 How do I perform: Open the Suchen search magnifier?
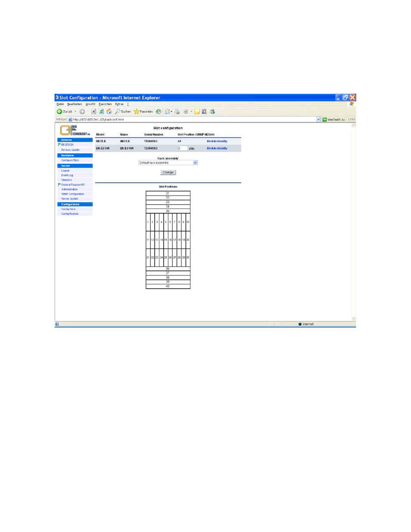118,112
